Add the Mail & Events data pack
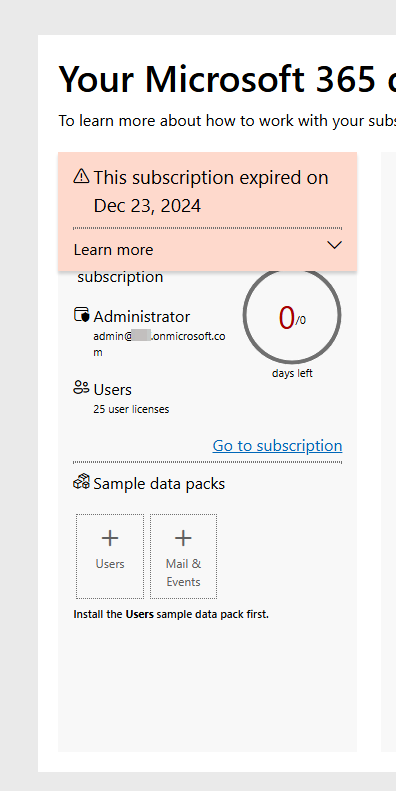396x791 pixels. coord(184,556)
